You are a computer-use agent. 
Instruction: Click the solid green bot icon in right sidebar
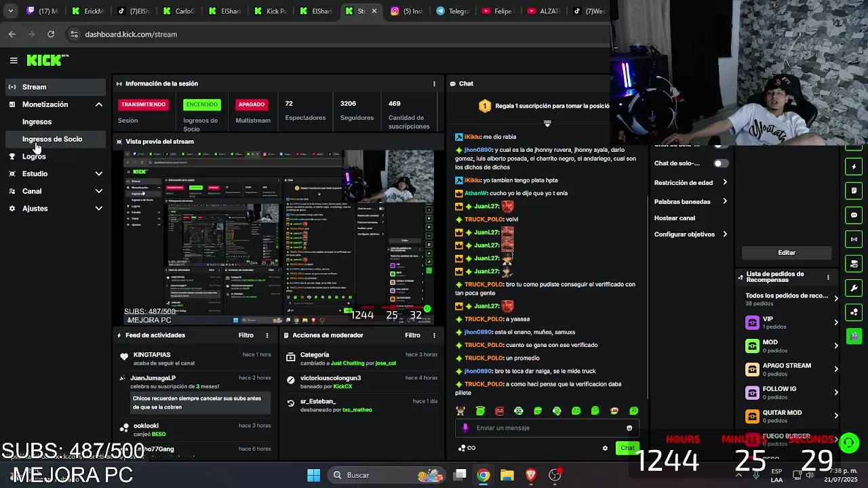(x=854, y=335)
